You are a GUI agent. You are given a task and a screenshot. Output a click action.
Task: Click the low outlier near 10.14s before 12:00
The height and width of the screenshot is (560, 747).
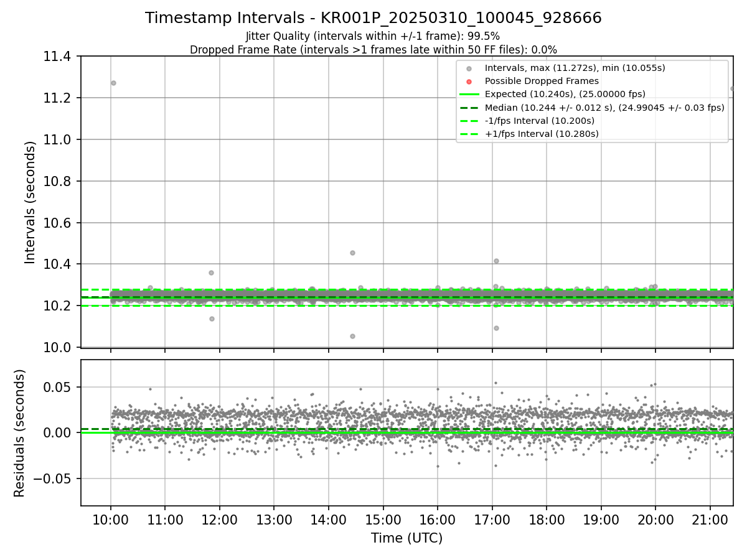tap(212, 319)
